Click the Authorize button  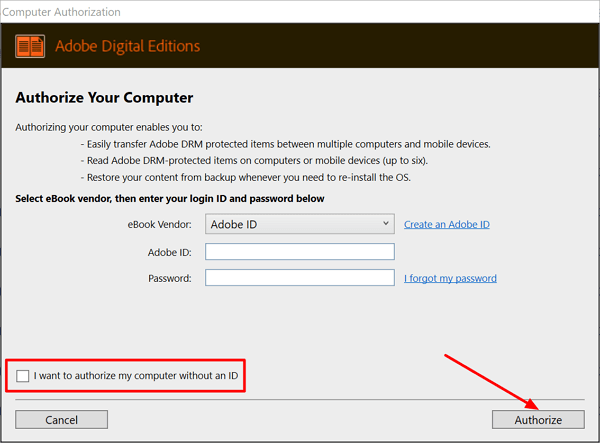tap(538, 420)
